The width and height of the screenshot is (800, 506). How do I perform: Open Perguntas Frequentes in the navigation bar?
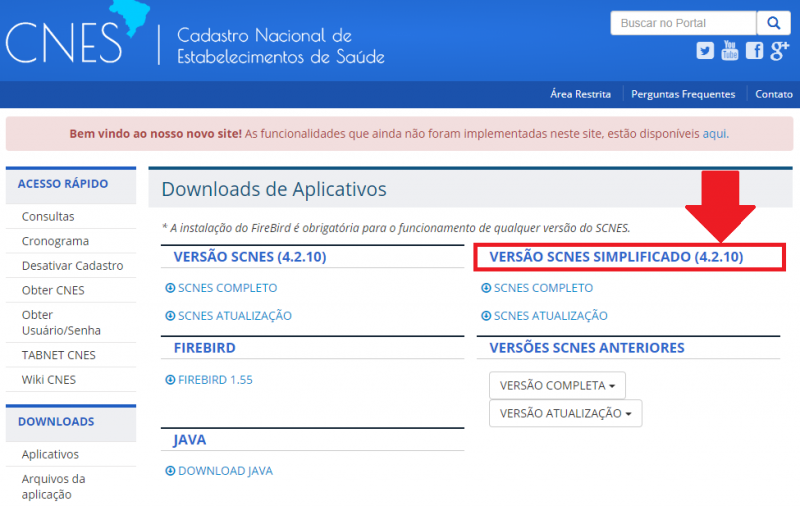click(x=683, y=94)
